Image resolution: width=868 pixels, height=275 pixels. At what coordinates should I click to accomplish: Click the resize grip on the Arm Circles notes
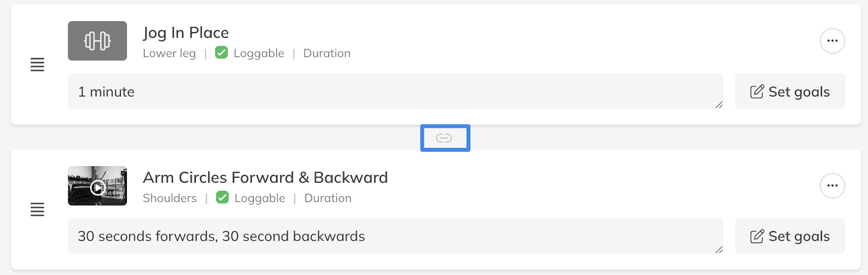coord(719,249)
